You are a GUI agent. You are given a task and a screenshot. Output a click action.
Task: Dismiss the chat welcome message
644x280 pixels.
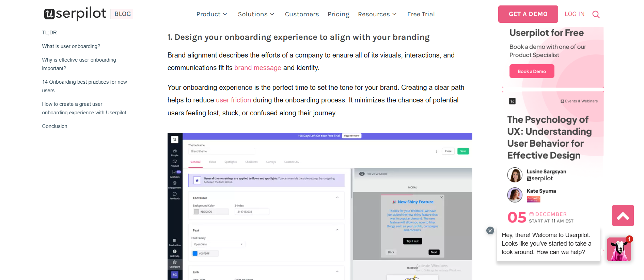[490, 231]
